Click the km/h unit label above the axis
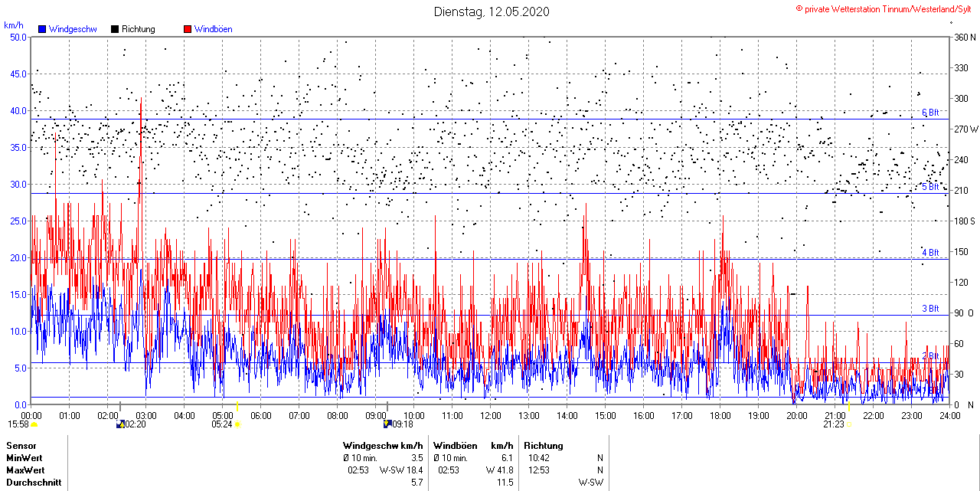The height and width of the screenshot is (491, 980). 13,25
